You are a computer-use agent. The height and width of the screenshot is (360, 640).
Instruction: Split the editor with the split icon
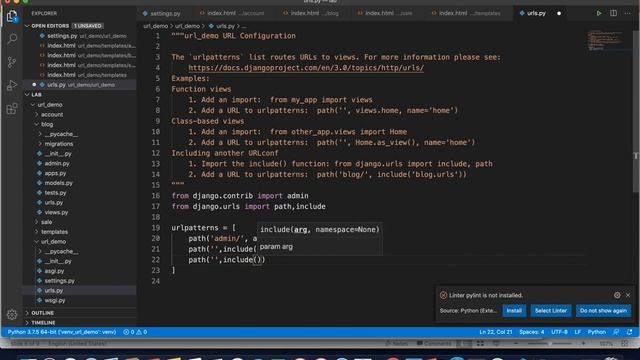(613, 13)
